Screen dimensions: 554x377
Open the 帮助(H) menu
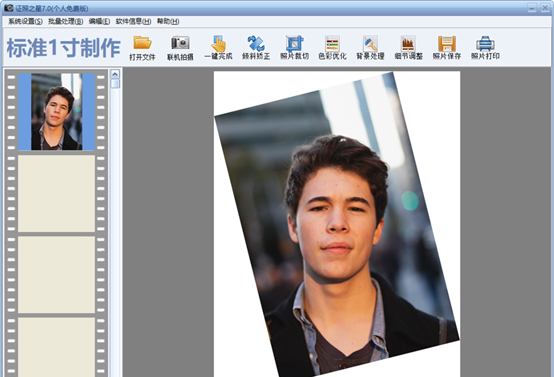pos(168,22)
